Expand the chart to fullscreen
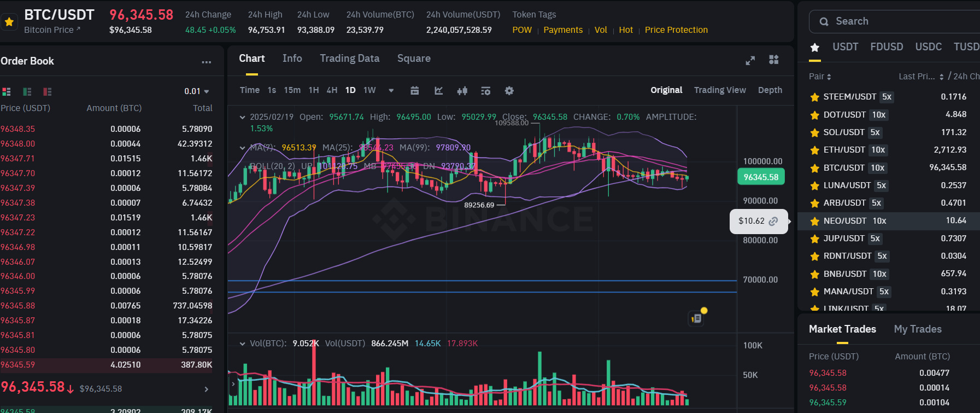This screenshot has height=413, width=980. 750,60
